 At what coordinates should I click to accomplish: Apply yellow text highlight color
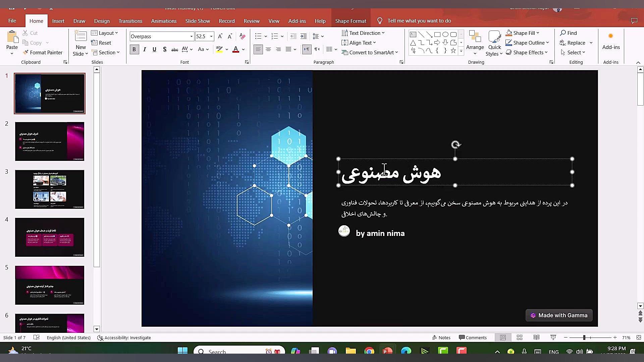tap(219, 49)
